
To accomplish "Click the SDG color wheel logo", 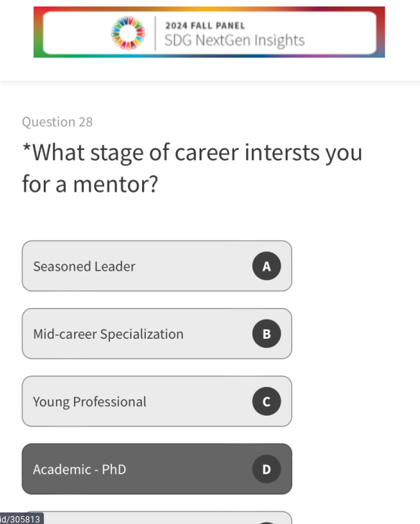I will (x=128, y=33).
